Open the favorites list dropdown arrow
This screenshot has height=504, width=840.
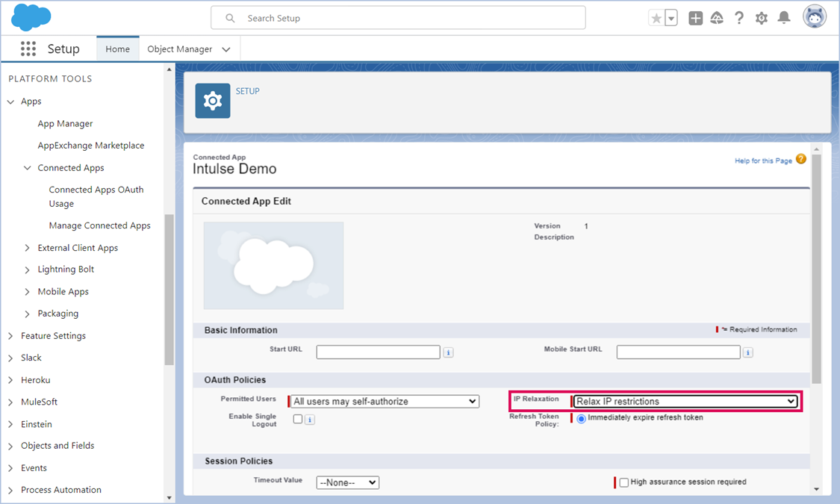671,18
